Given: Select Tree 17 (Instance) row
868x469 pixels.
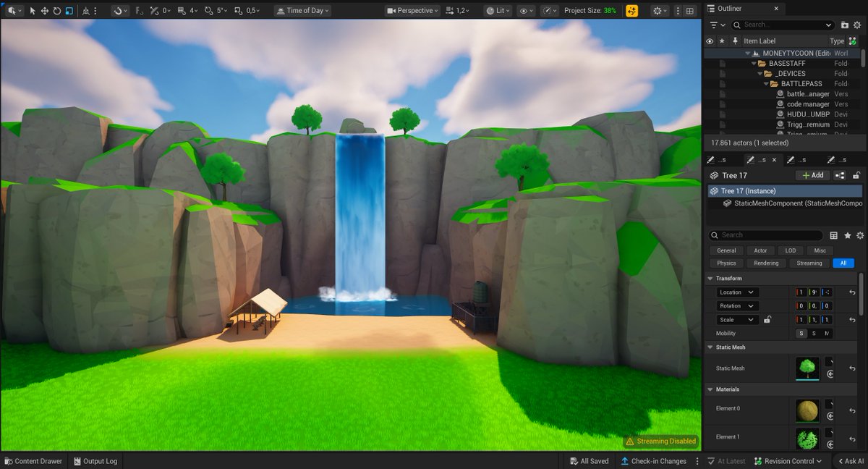Looking at the screenshot, I should click(x=785, y=191).
